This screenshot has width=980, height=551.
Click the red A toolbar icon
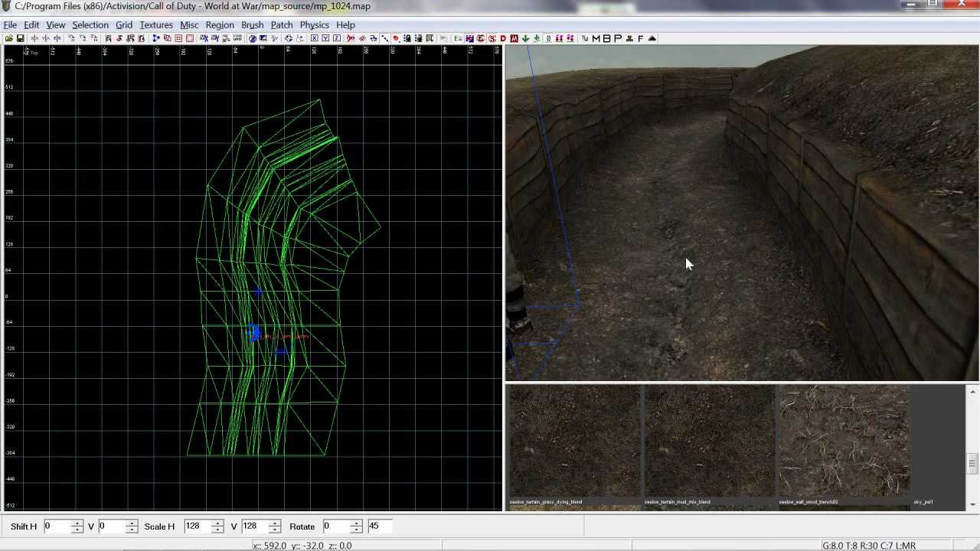click(514, 38)
